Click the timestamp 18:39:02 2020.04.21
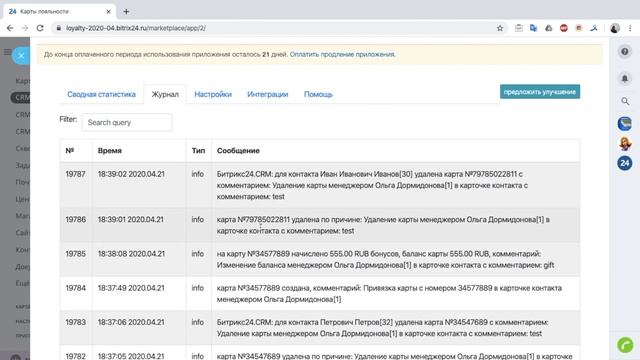 point(131,174)
